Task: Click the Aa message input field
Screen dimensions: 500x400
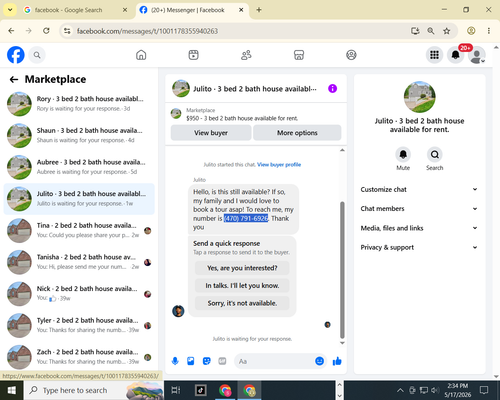Action: (273, 361)
